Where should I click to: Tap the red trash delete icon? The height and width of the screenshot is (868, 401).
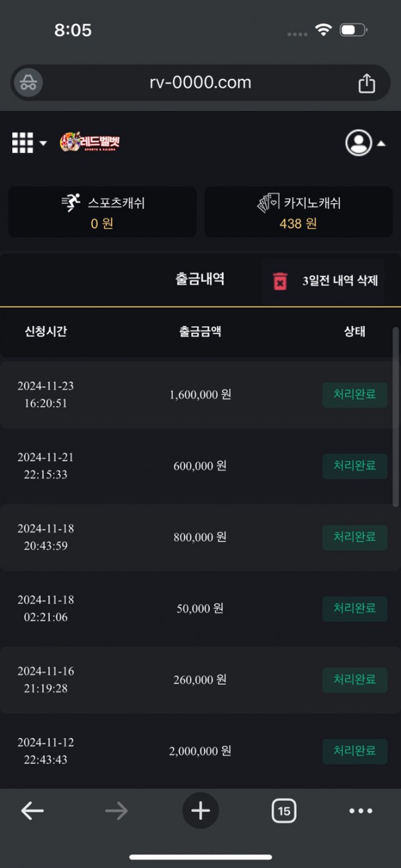click(x=280, y=281)
